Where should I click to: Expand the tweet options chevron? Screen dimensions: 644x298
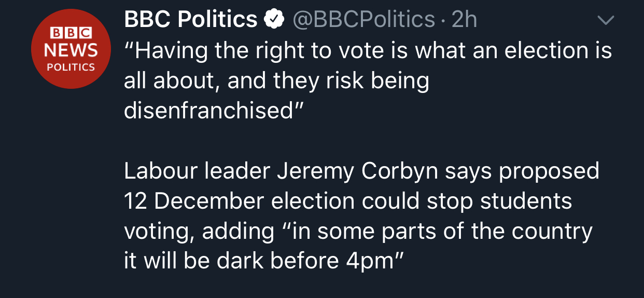pyautogui.click(x=606, y=21)
